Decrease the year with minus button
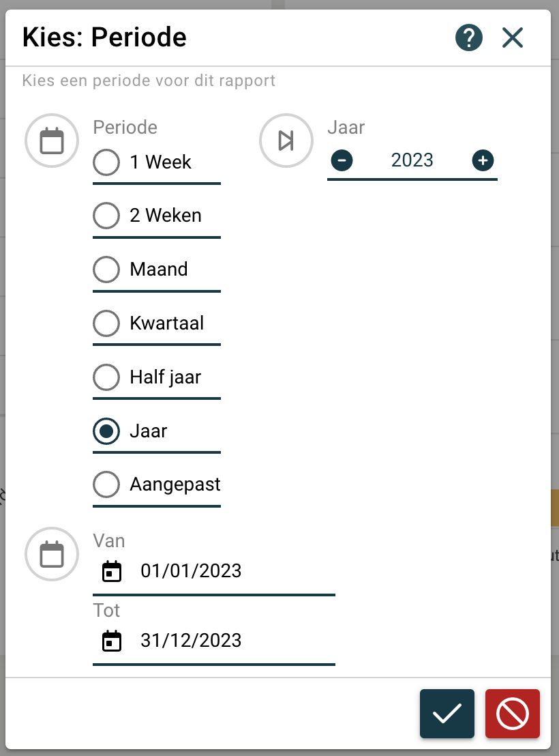The width and height of the screenshot is (559, 756). point(342,160)
